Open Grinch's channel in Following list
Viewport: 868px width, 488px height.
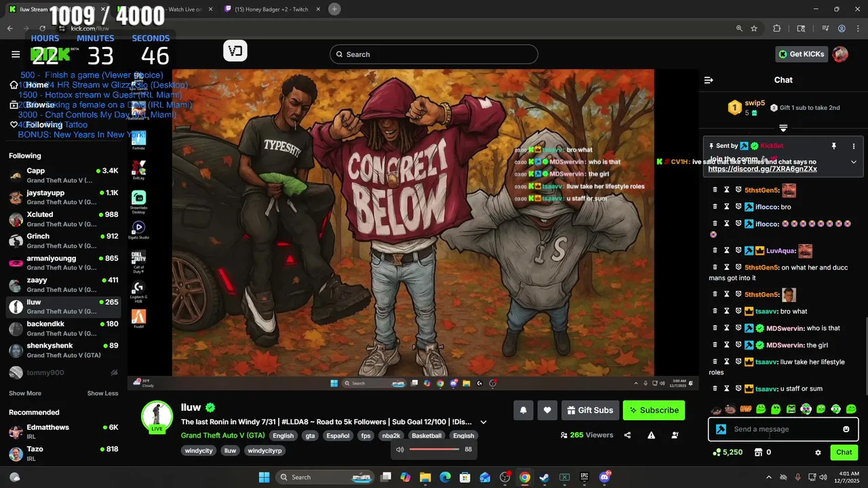click(x=64, y=241)
